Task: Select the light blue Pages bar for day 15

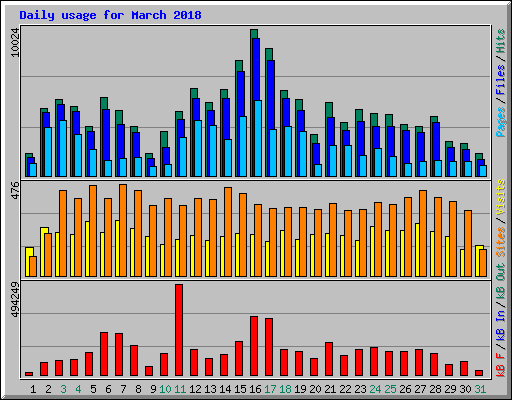Action: tap(243, 146)
